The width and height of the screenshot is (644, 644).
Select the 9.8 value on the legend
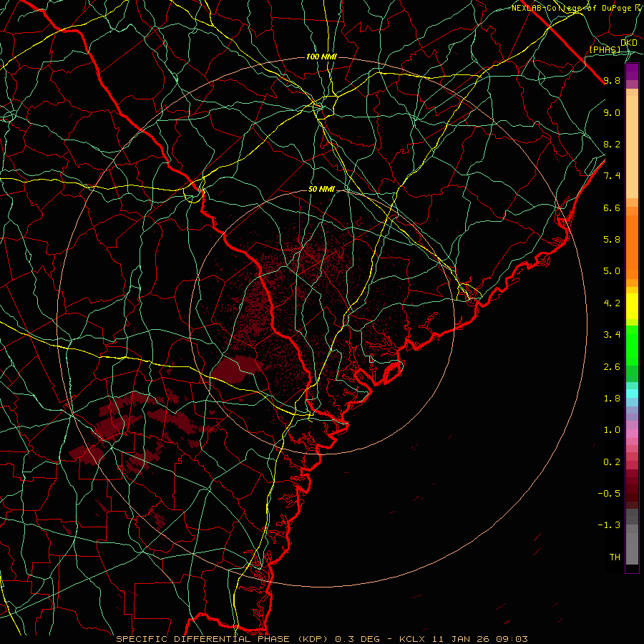click(x=612, y=81)
